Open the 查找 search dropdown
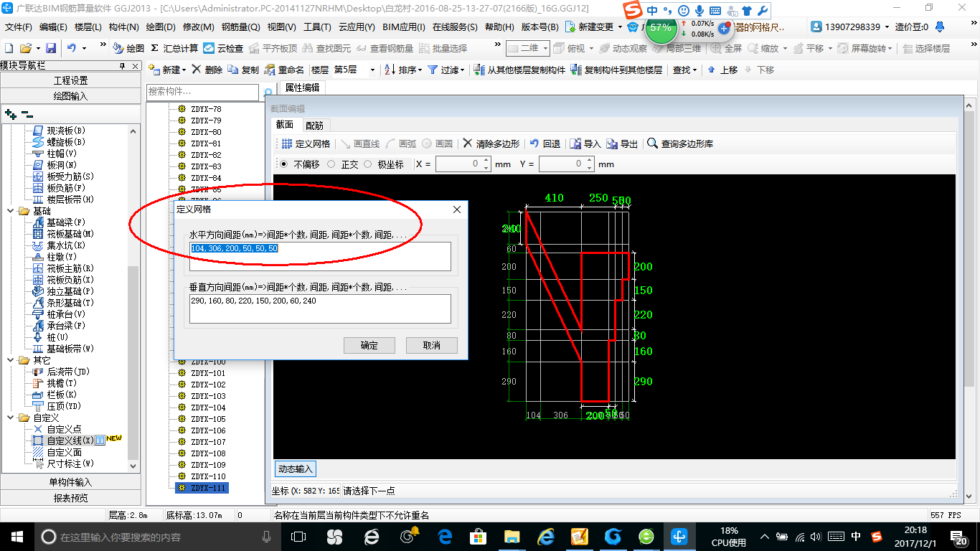980x551 pixels. [684, 70]
